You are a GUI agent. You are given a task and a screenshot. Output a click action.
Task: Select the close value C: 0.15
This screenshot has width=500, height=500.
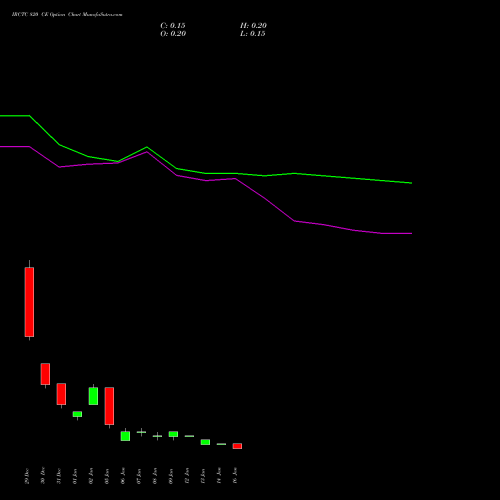[x=173, y=26]
